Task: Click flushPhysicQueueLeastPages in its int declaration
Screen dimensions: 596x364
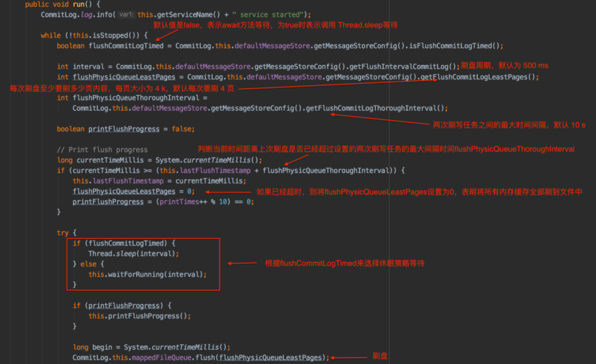Action: pyautogui.click(x=124, y=77)
